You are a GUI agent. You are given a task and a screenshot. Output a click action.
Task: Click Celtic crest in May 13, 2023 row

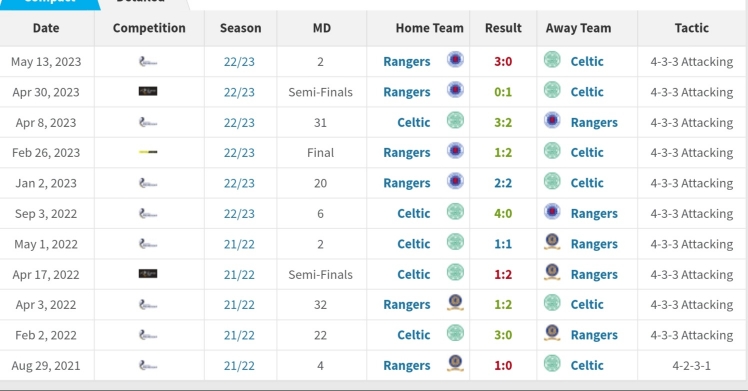[x=552, y=60]
